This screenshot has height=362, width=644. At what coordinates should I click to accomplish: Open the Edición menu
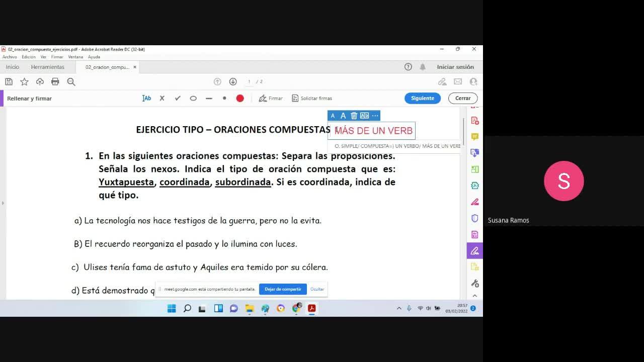(x=29, y=57)
